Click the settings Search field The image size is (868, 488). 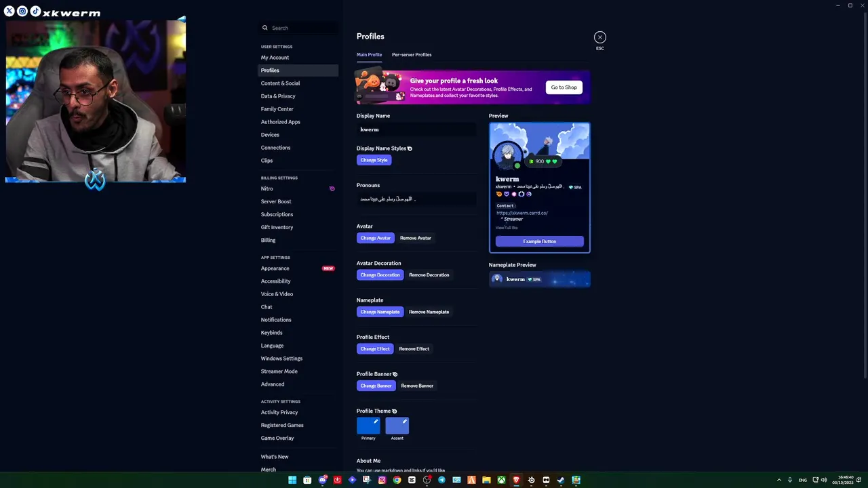pyautogui.click(x=298, y=28)
